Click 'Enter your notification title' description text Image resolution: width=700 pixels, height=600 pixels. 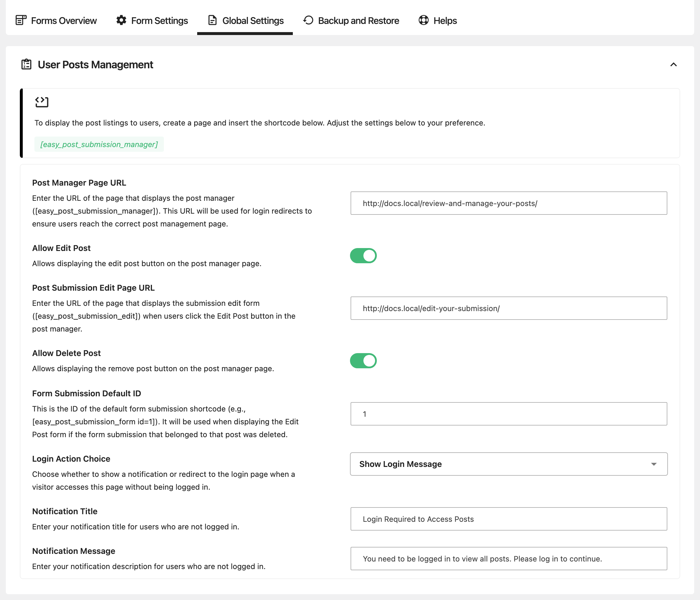pyautogui.click(x=135, y=527)
